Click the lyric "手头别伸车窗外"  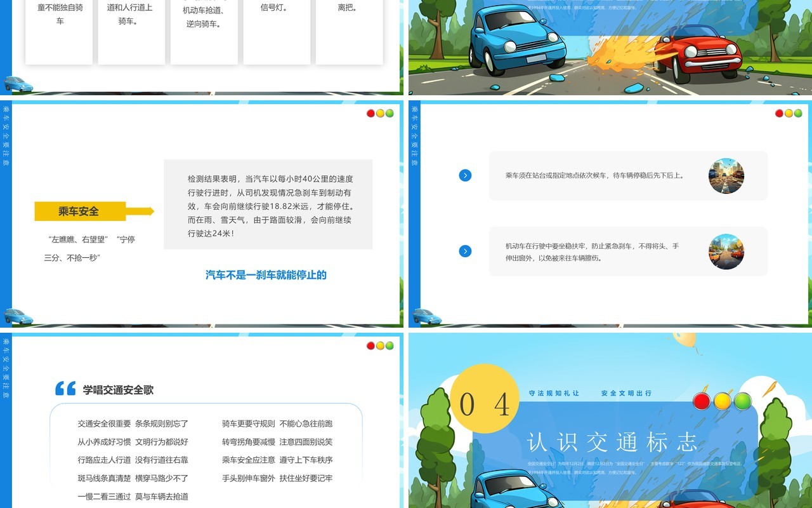coord(249,478)
